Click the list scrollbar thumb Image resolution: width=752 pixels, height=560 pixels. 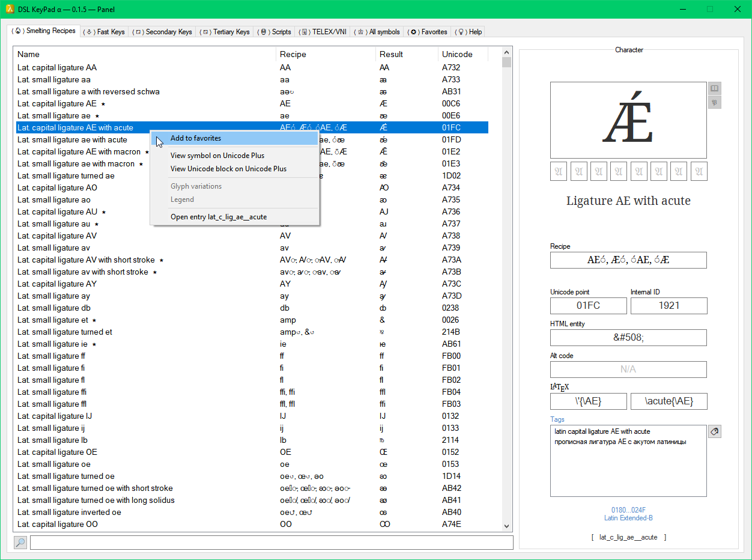506,62
